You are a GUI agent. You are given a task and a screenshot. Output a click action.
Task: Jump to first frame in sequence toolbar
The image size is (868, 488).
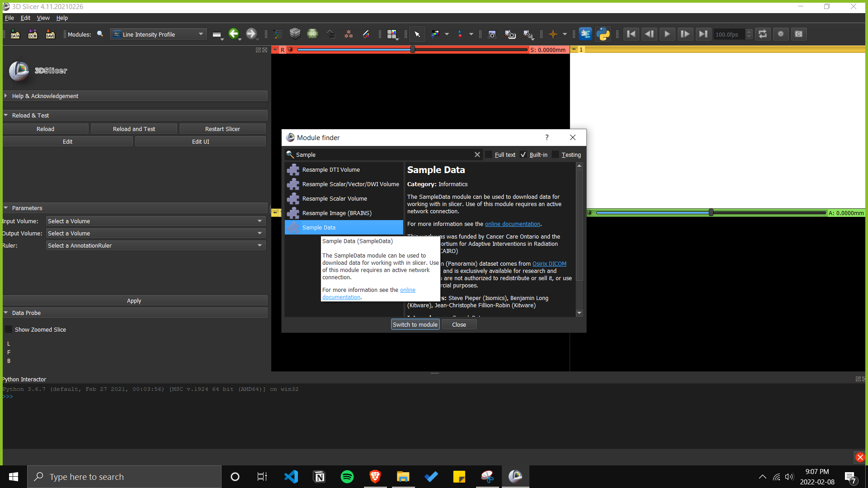631,34
